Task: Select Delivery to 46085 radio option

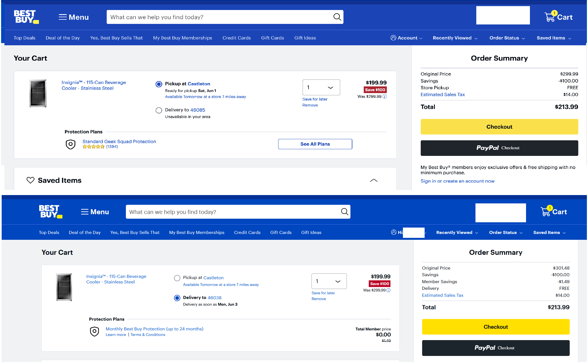Action: 159,110
